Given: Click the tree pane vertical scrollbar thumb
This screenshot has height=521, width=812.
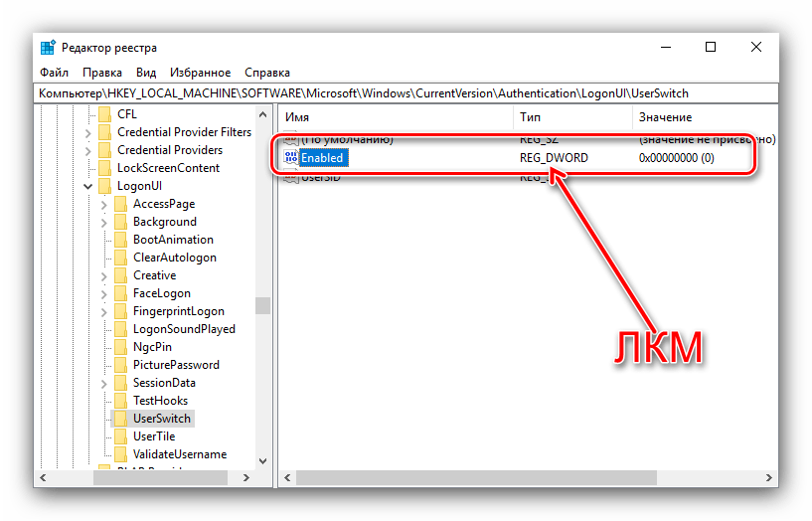Looking at the screenshot, I should tap(262, 305).
